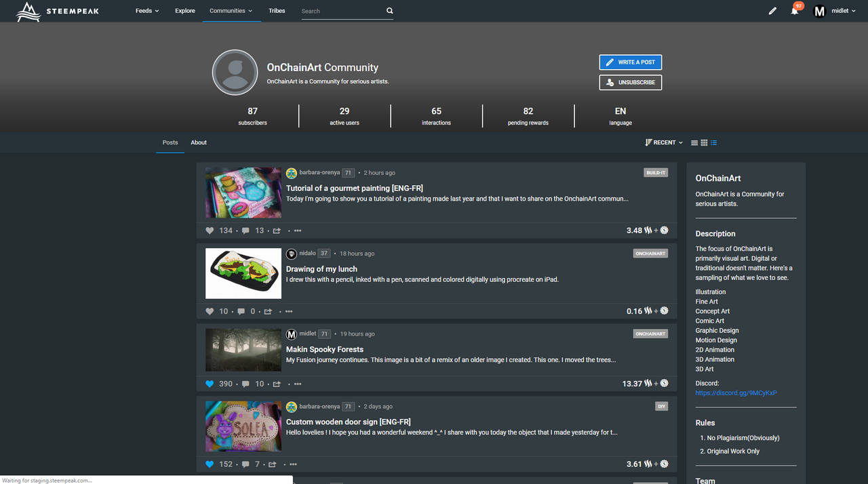Open 'Makin Spooky Forests' post title
Screen dimensions: 868x484
[x=325, y=350]
